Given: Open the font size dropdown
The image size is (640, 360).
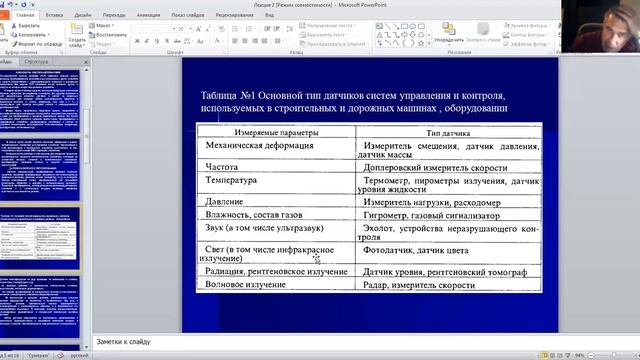Looking at the screenshot, I should [x=190, y=29].
